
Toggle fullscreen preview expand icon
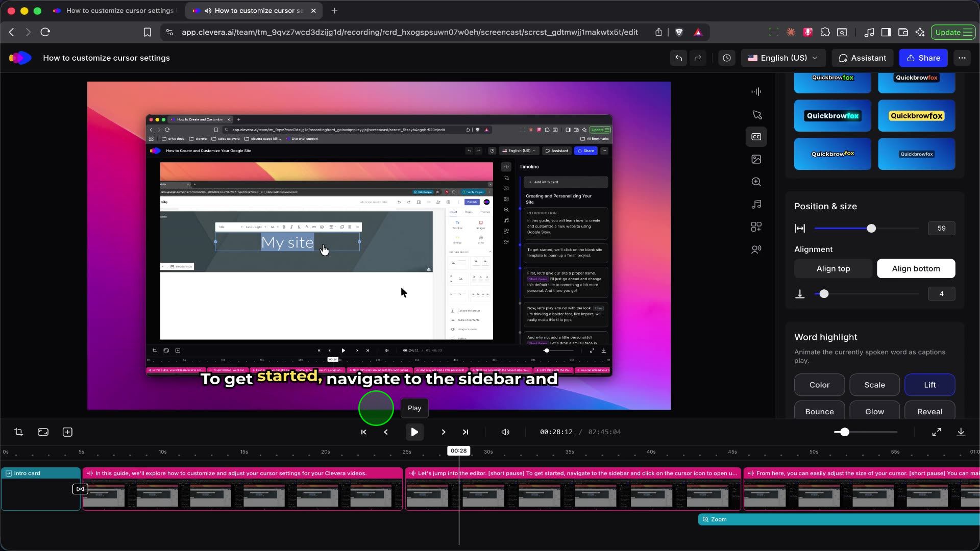point(936,432)
